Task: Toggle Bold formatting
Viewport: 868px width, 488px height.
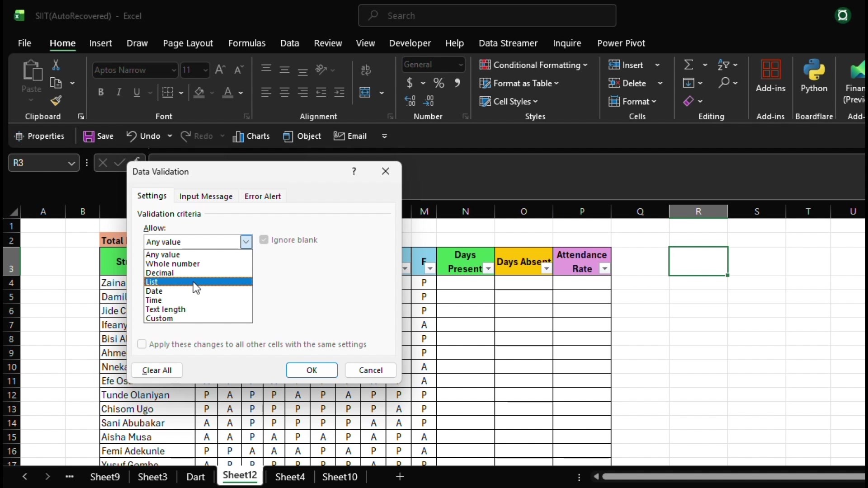Action: [101, 92]
